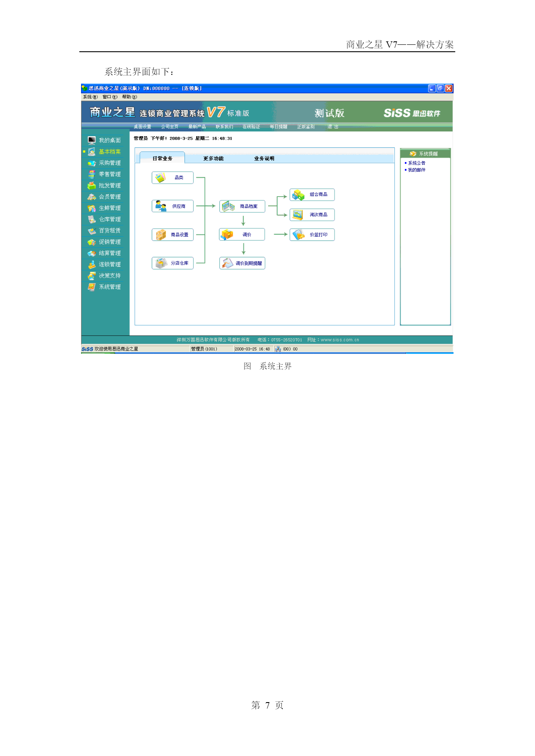535x756 pixels.
Task: Click 桌面设置 in top navigation
Action: [x=142, y=127]
